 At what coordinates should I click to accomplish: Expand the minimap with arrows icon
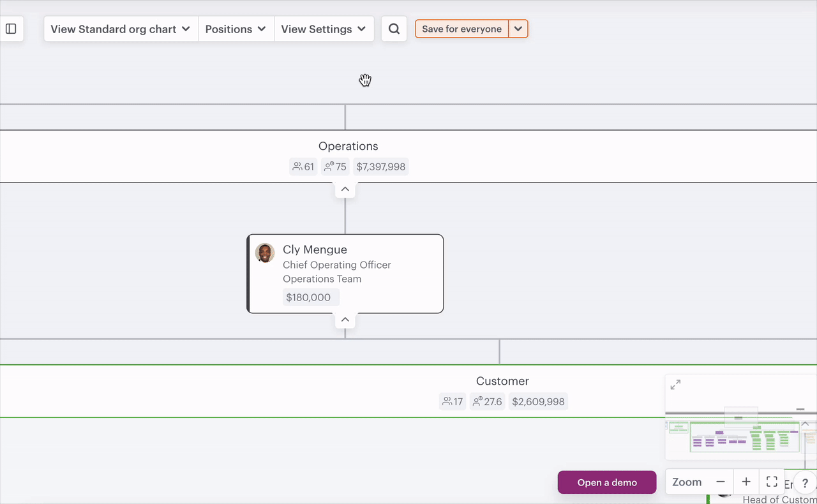click(x=675, y=385)
